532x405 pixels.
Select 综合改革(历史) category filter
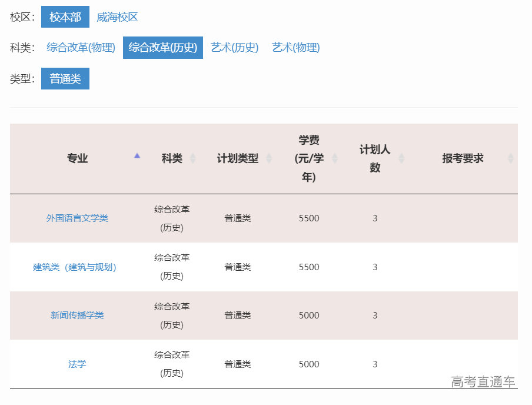(x=163, y=48)
